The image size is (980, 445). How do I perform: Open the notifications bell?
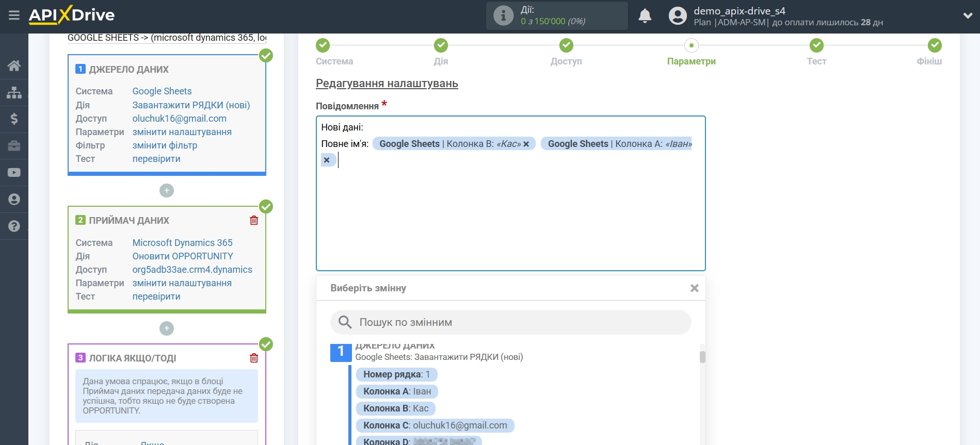tap(645, 16)
